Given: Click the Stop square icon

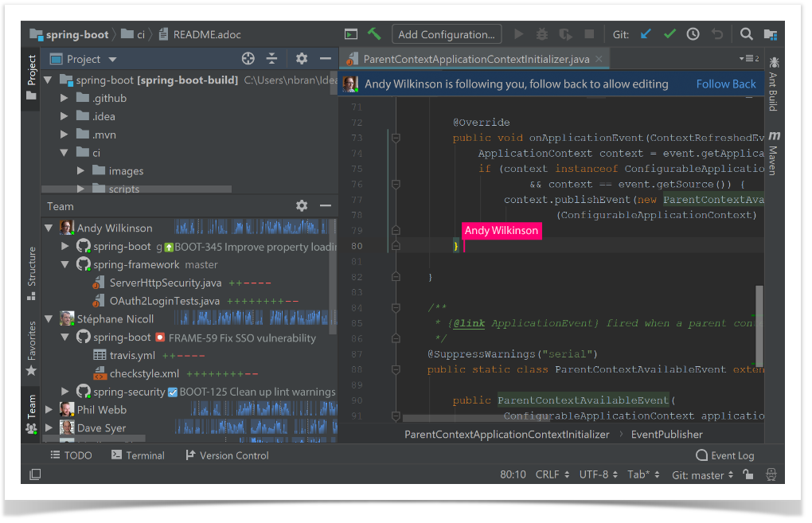Looking at the screenshot, I should coord(589,34).
